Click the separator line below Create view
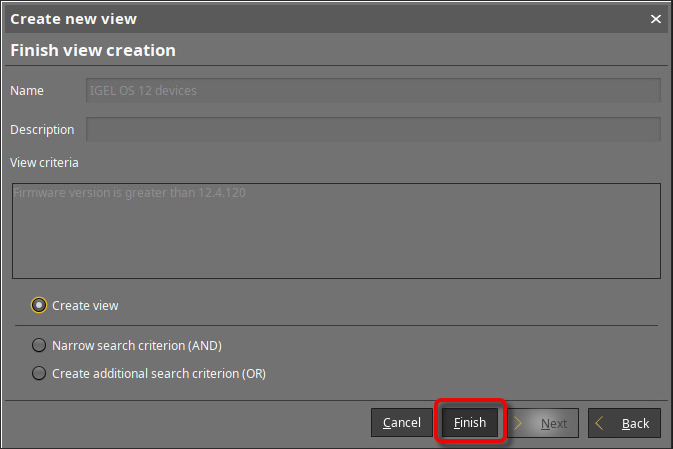Viewport: 673px width, 449px height. 336,325
